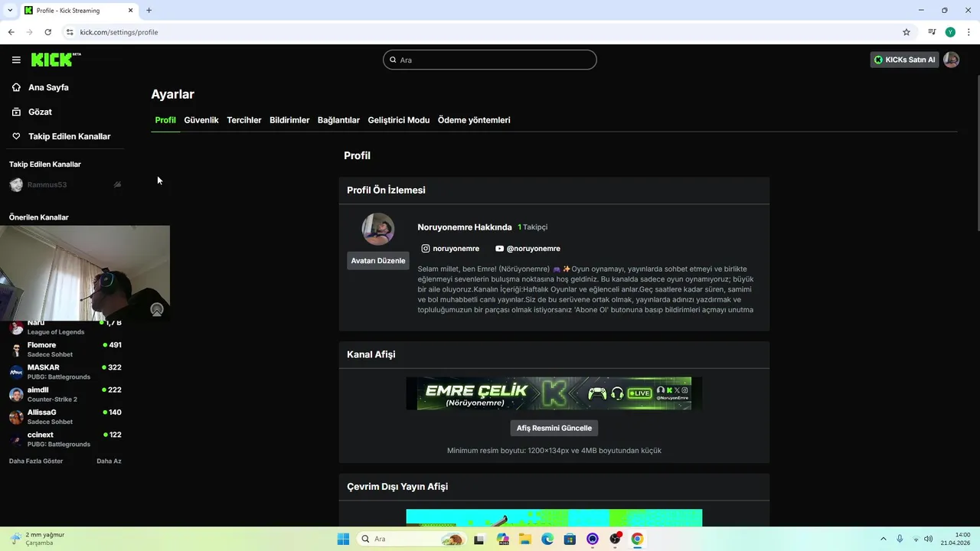Open File Explorer from the taskbar
This screenshot has width=980, height=551.
coord(525,539)
